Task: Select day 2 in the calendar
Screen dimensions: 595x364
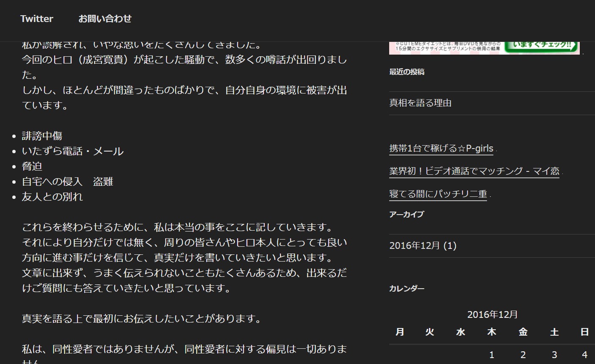Action: [x=523, y=355]
